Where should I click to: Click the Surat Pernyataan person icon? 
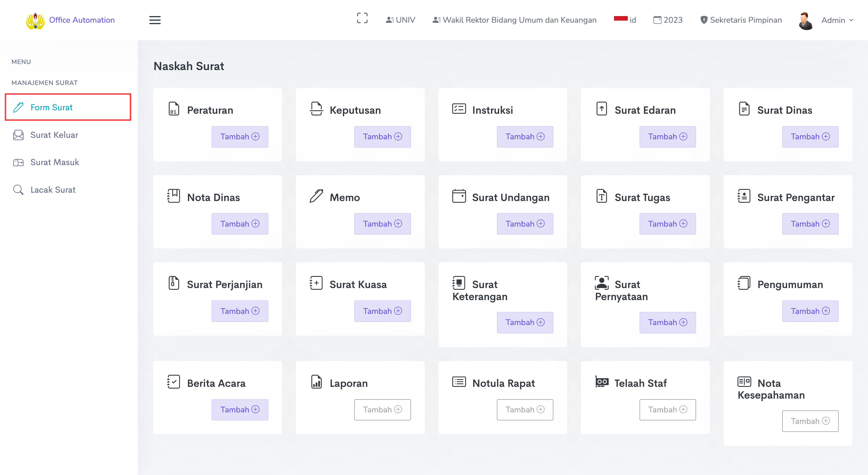click(x=601, y=283)
